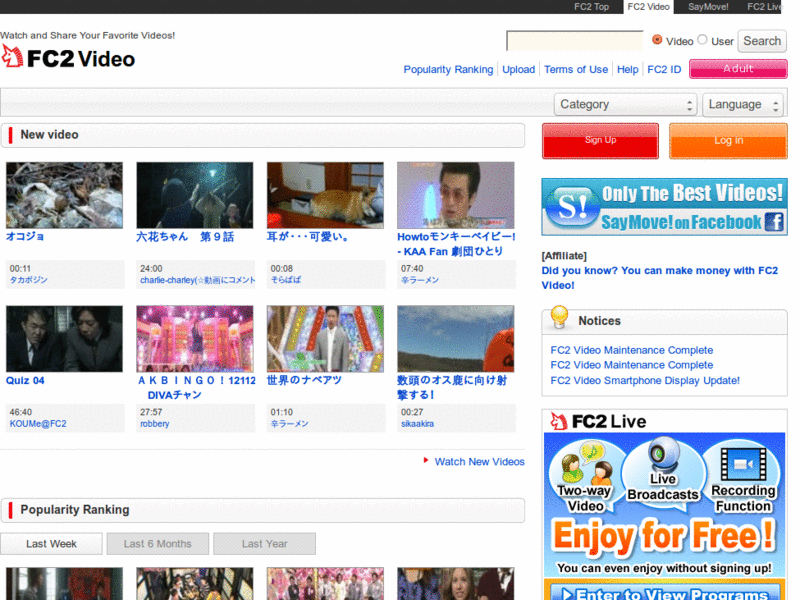Image resolution: width=800 pixels, height=600 pixels.
Task: Open the Quiz 04 video thumbnail
Action: pyautogui.click(x=64, y=339)
